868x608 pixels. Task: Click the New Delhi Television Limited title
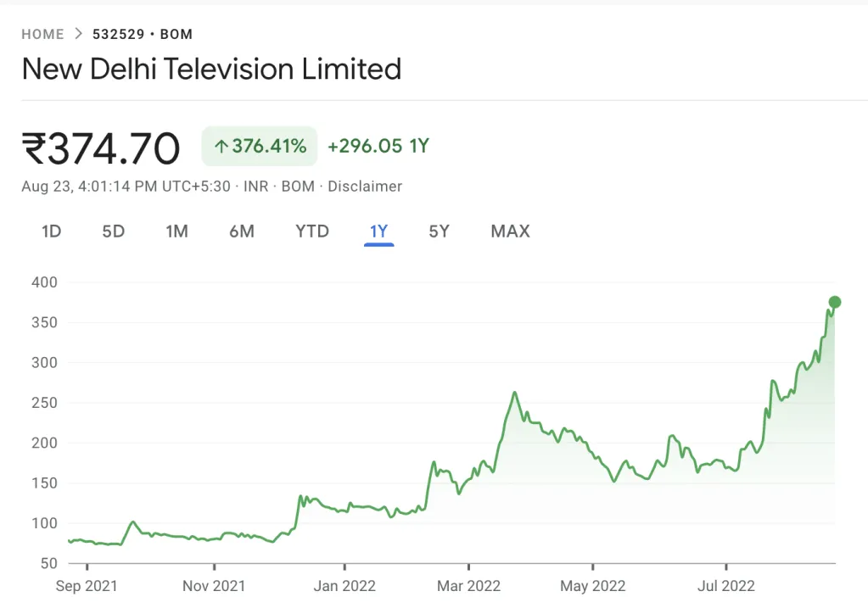tap(211, 70)
